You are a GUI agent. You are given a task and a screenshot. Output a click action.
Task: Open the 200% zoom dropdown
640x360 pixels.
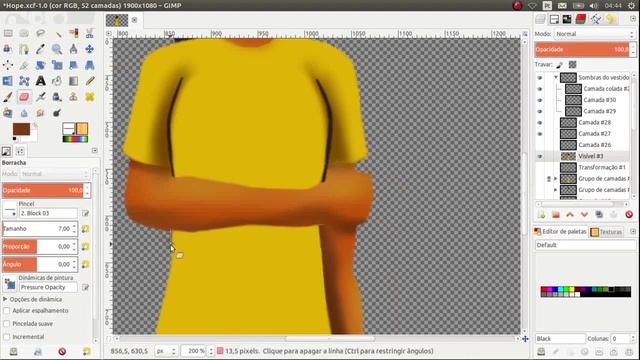(x=197, y=351)
